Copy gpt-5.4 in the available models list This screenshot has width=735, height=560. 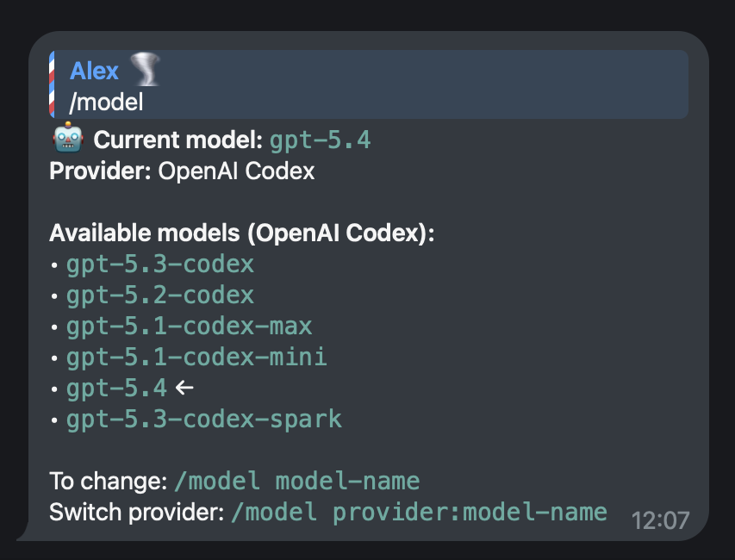pos(116,389)
